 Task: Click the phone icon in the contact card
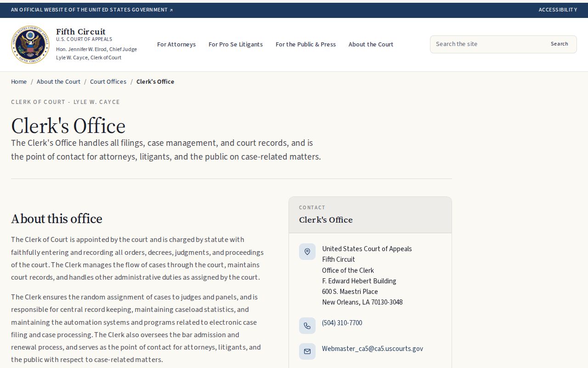pos(307,326)
